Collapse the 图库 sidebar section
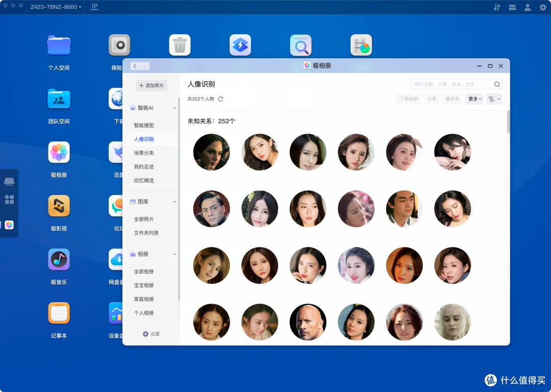The width and height of the screenshot is (551, 392). pyautogui.click(x=174, y=202)
